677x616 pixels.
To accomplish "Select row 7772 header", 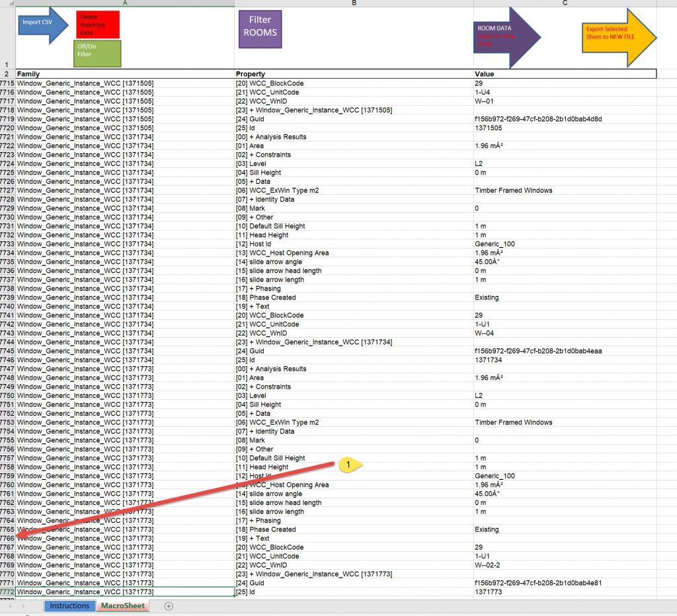I will pyautogui.click(x=7, y=592).
